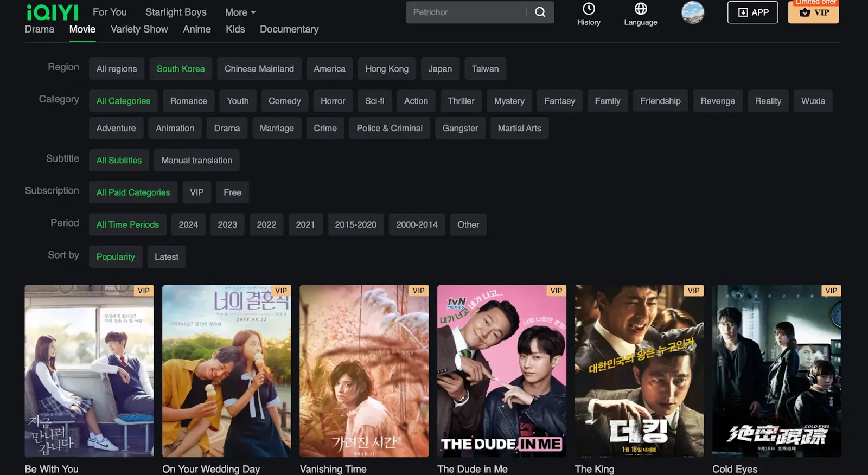Image resolution: width=868 pixels, height=475 pixels.
Task: Switch to the Kids tab
Action: [235, 29]
